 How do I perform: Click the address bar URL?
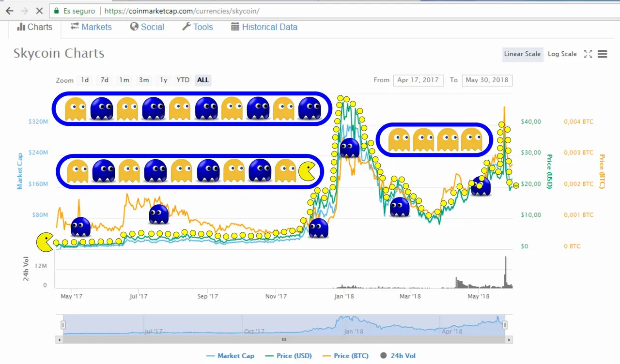pos(182,11)
